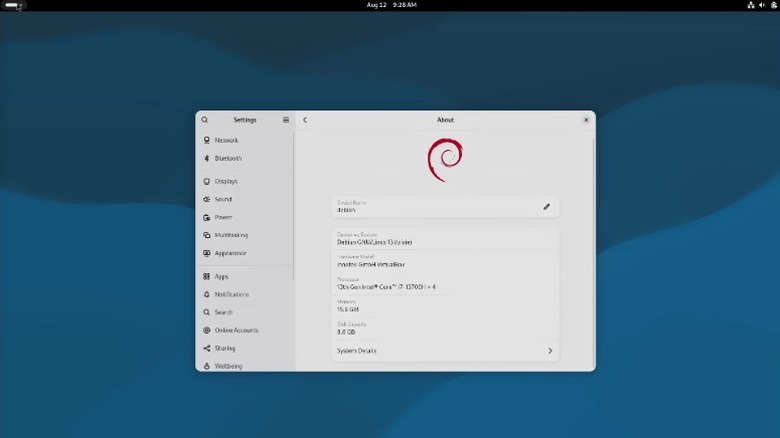Viewport: 780px width, 438px height.
Task: Select Sharing in the sidebar
Action: click(x=244, y=348)
